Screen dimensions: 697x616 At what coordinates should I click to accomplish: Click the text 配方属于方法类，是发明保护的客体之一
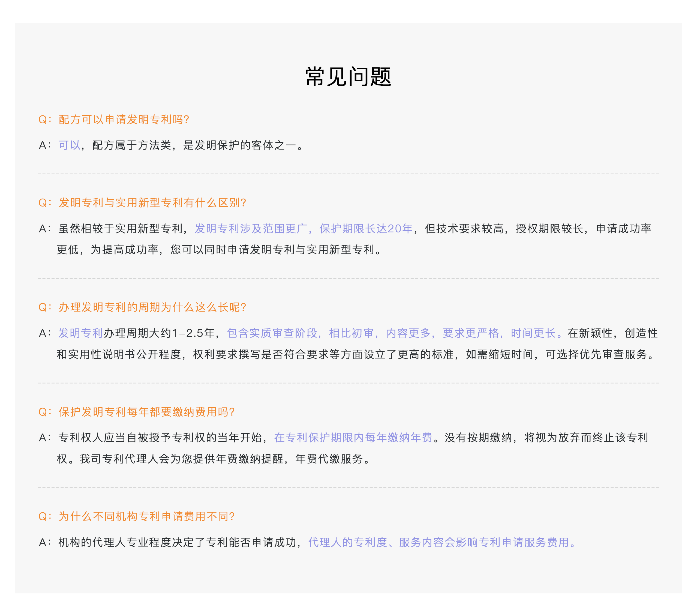[x=194, y=145]
